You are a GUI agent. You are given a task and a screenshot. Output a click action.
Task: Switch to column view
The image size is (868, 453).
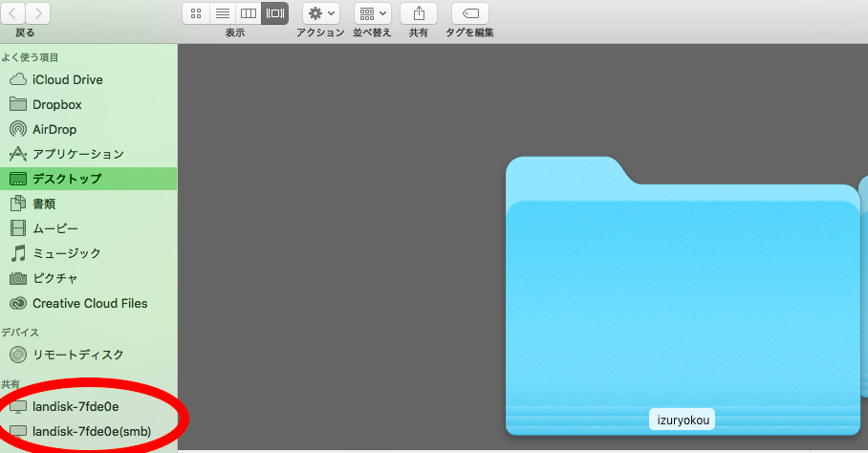click(249, 13)
